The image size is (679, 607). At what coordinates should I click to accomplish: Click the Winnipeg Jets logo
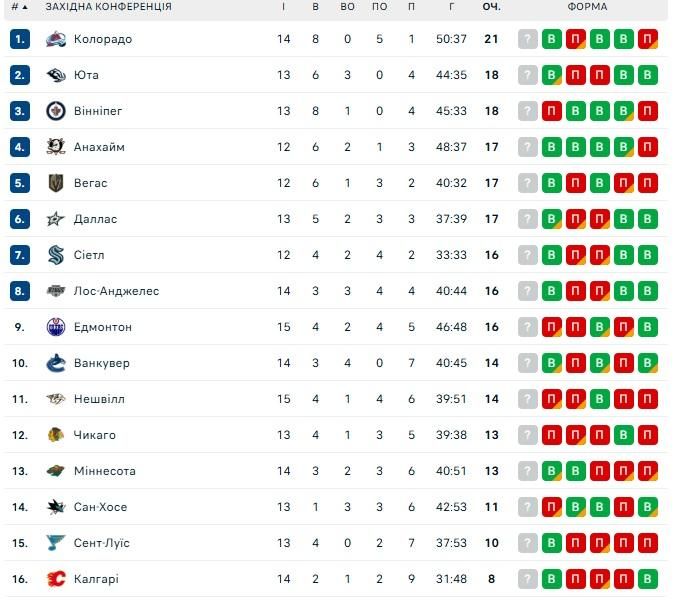click(x=56, y=112)
